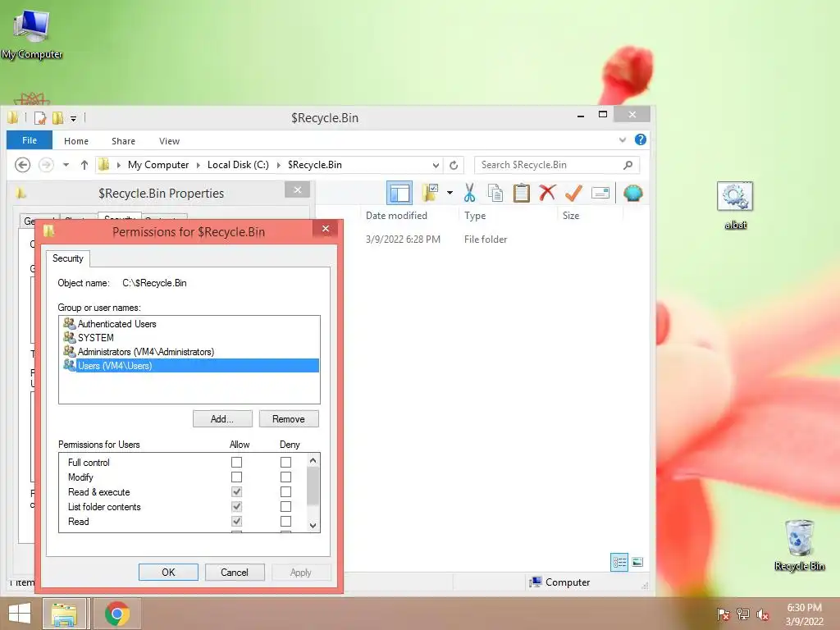Click Local Disk (C:) in address bar
Viewport: 840px width, 630px height.
coord(238,165)
